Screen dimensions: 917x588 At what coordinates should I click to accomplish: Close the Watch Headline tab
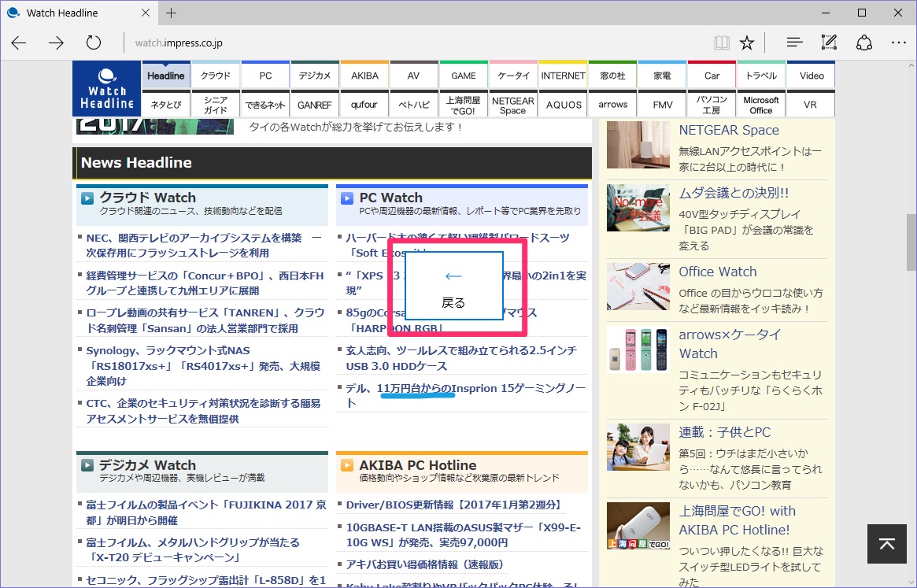[x=146, y=13]
